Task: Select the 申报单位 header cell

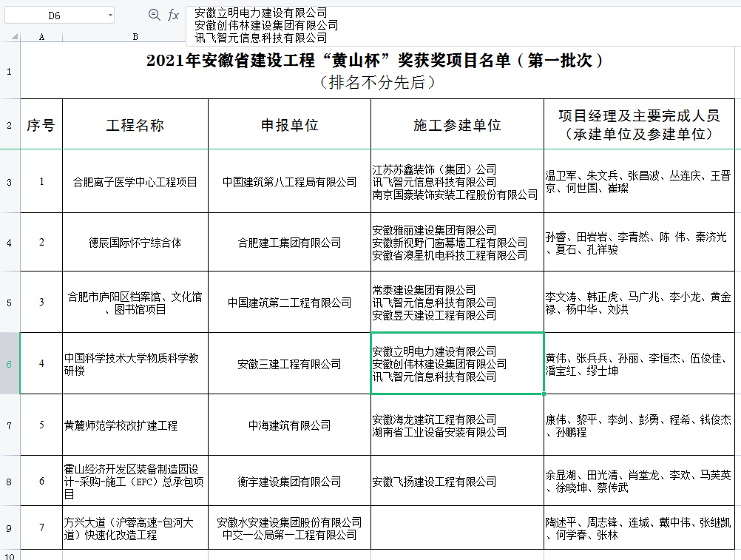Action: tap(289, 125)
